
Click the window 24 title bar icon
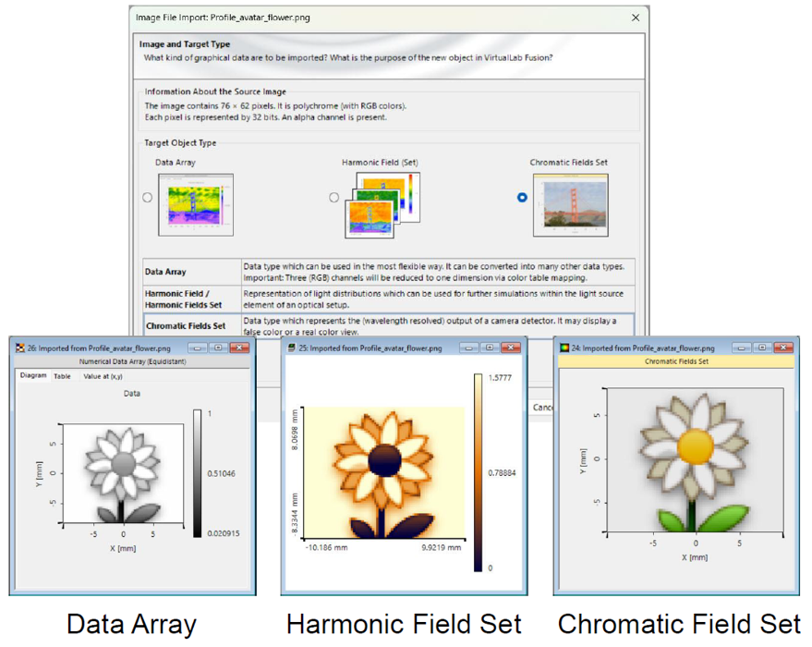coord(564,348)
